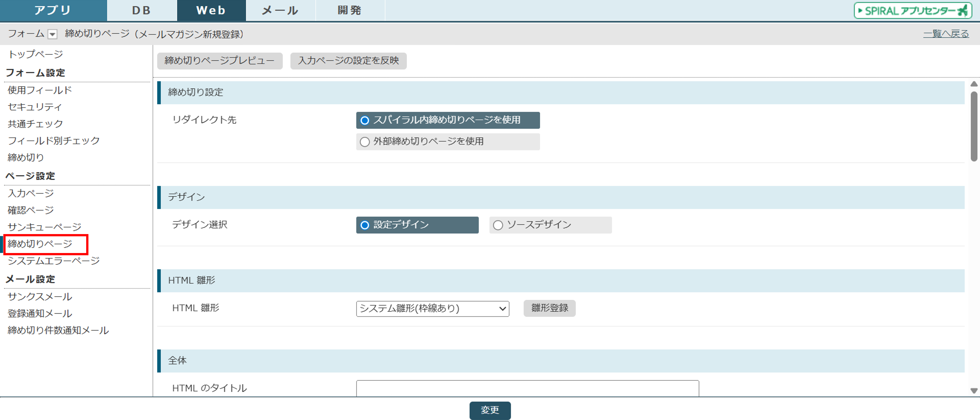This screenshot has height=420, width=980.
Task: Select スパイラル内締め切りページを使用 radio button
Action: click(x=364, y=120)
